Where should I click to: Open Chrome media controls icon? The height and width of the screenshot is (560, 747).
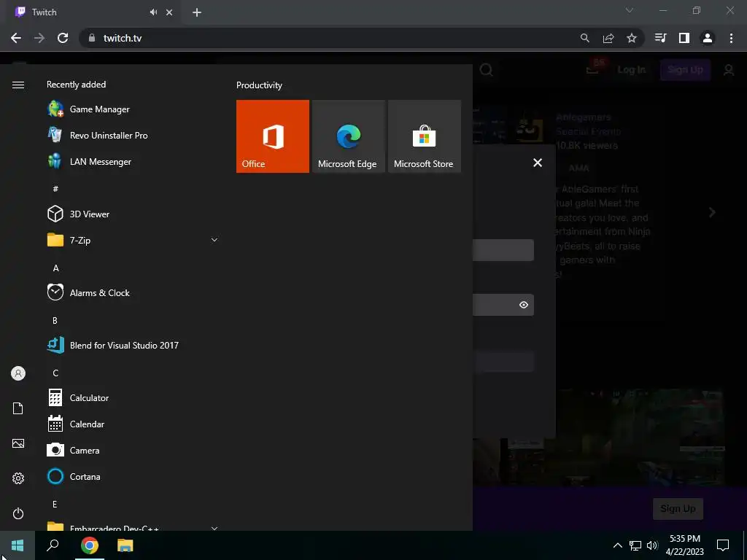coord(661,38)
